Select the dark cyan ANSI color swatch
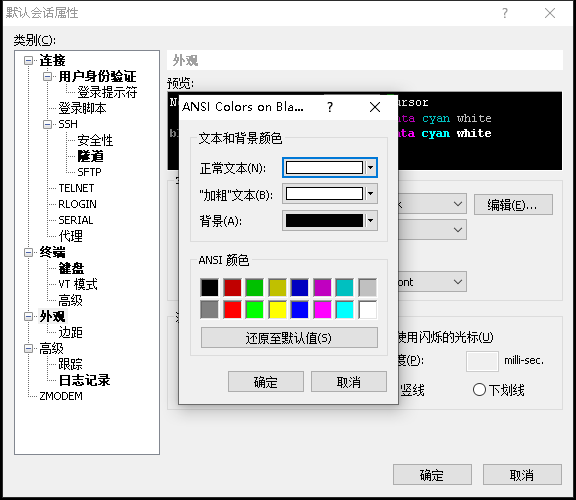The image size is (576, 500). coord(345,287)
